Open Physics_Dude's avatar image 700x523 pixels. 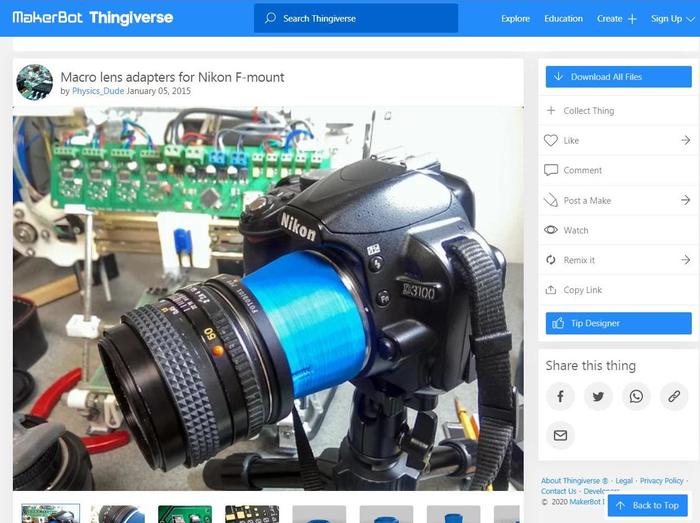point(35,83)
